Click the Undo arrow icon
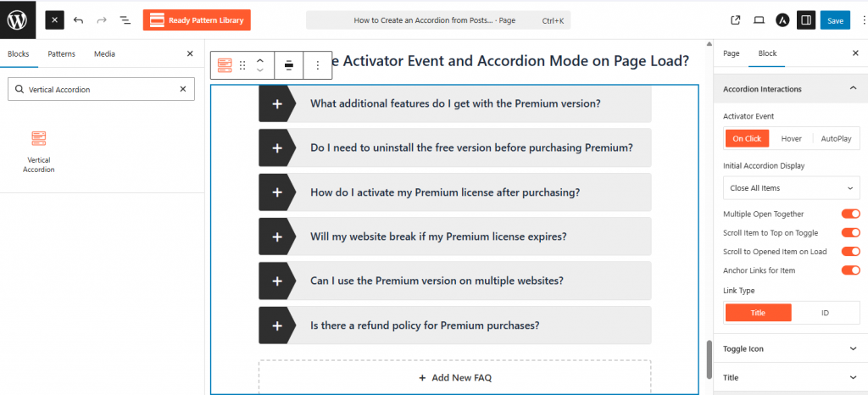 78,19
